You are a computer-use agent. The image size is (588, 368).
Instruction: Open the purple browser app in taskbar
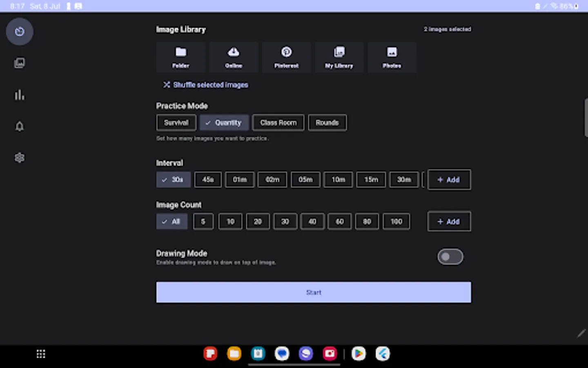(x=305, y=354)
